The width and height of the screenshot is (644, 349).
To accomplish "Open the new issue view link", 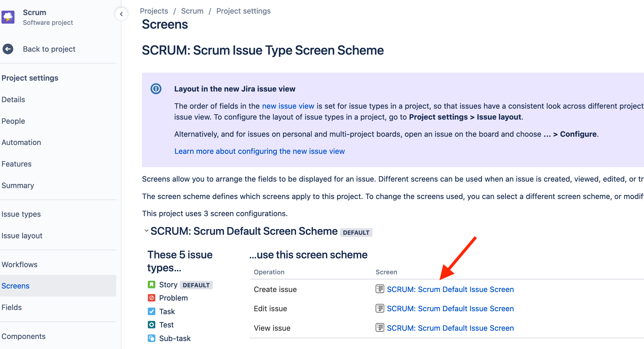I will coord(288,106).
